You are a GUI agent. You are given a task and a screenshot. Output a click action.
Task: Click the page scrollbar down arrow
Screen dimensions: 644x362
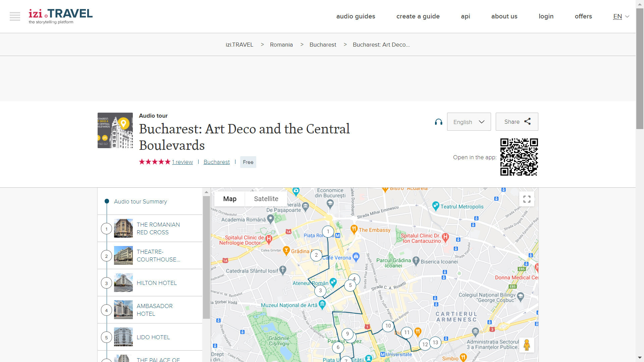640,358
